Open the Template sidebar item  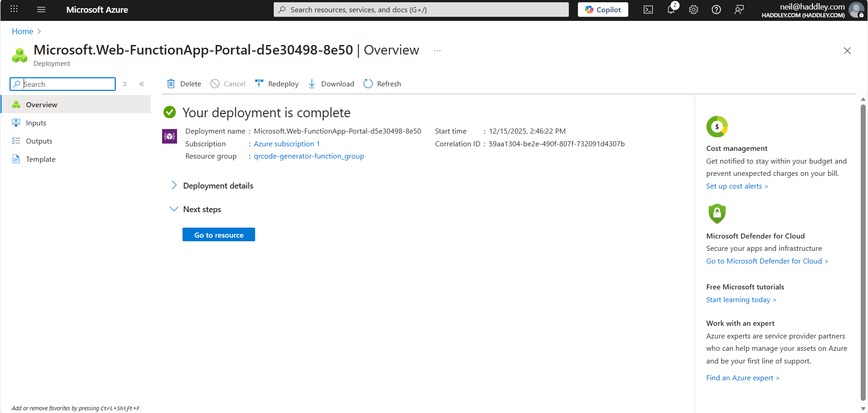point(40,159)
